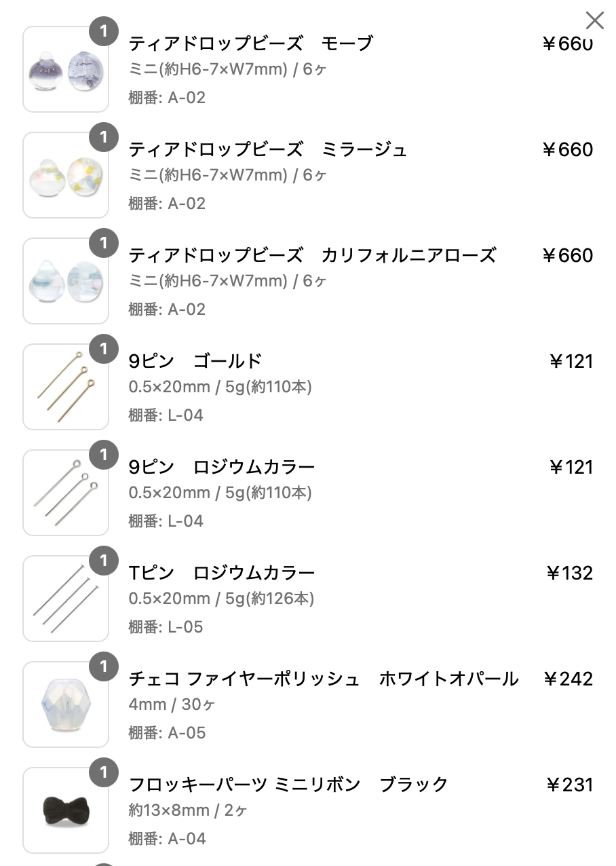Click quantity badge on Mauve beads
This screenshot has width=616, height=866.
tap(103, 32)
